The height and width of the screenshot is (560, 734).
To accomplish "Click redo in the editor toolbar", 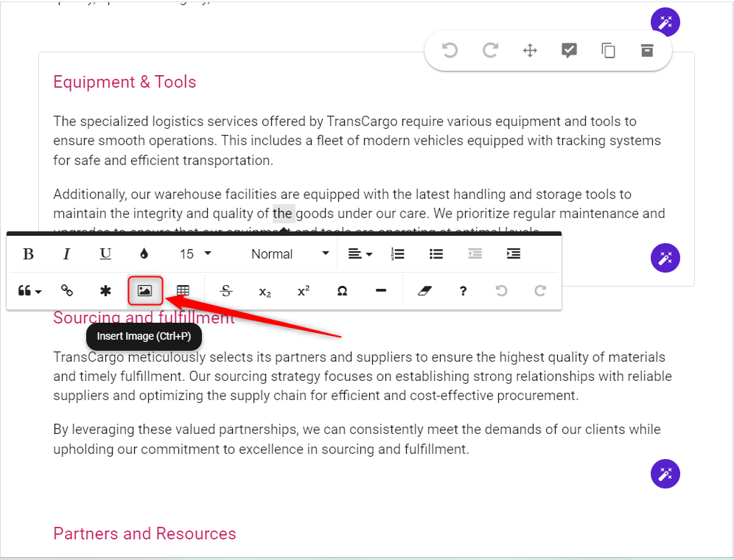I will [x=540, y=291].
